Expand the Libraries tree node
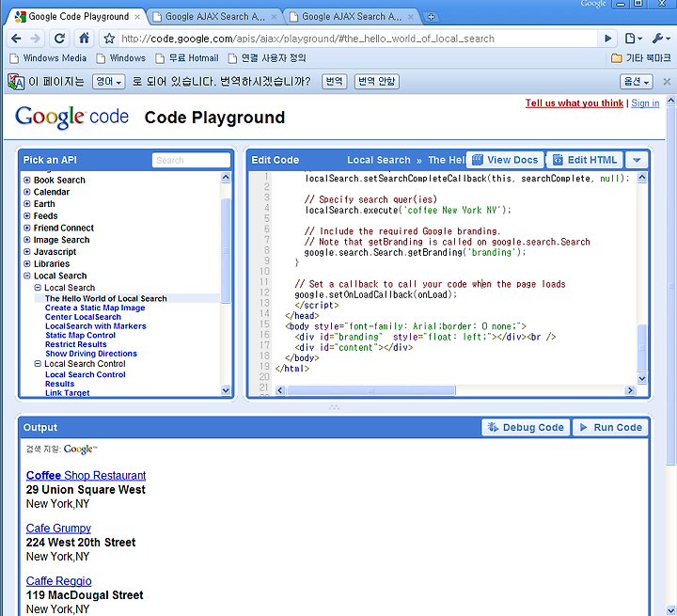The width and height of the screenshot is (677, 616). tap(27, 263)
